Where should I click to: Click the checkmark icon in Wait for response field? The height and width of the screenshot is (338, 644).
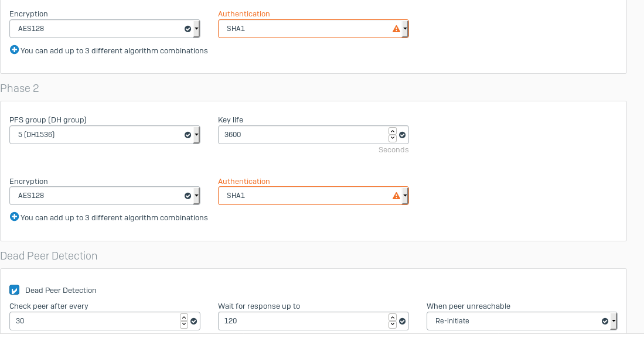[x=402, y=321]
